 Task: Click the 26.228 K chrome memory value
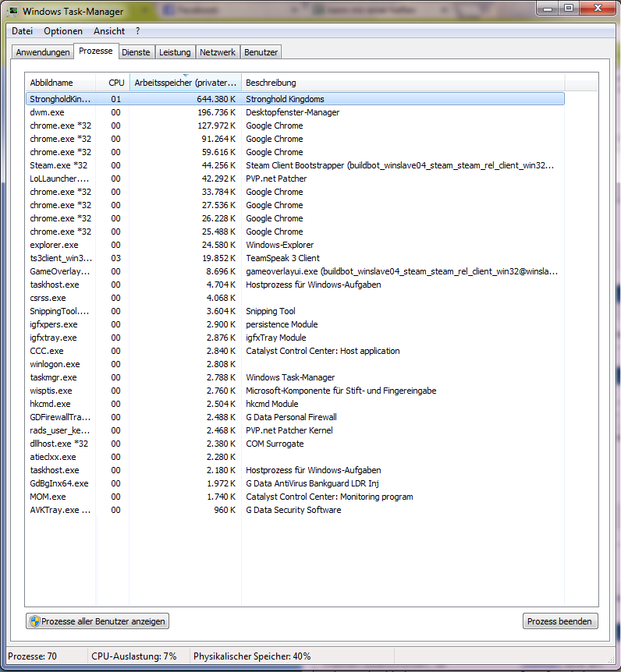tap(218, 218)
